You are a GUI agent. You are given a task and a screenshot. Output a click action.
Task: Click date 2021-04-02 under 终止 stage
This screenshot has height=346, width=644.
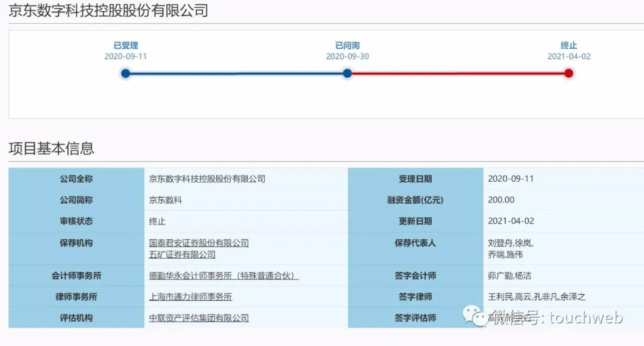[x=569, y=56]
